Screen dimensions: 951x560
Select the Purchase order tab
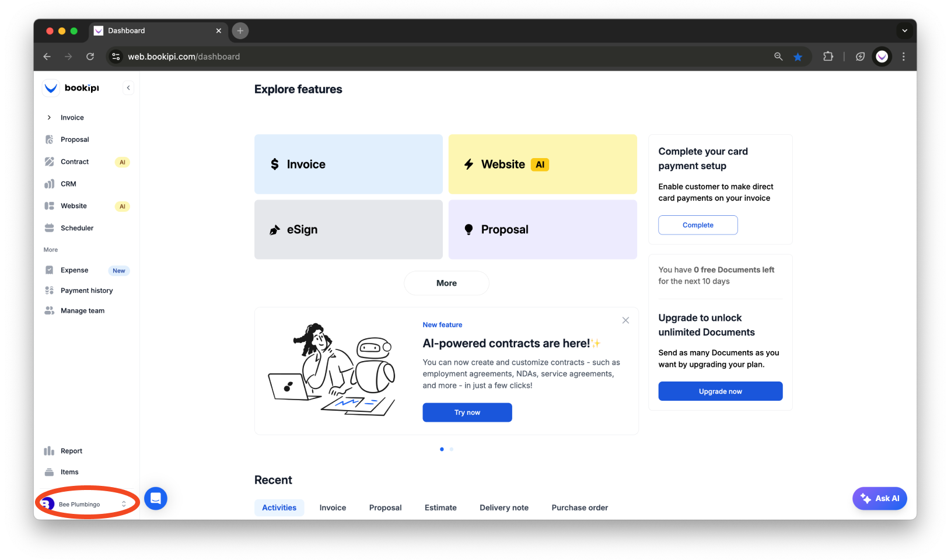pos(579,508)
